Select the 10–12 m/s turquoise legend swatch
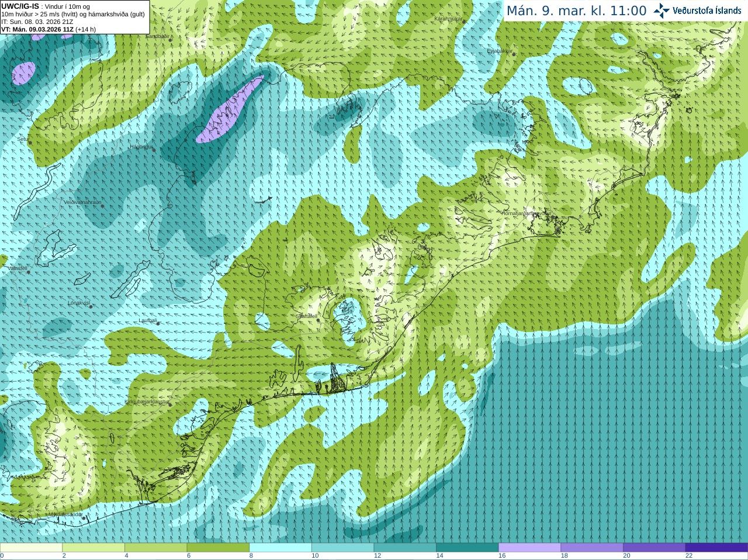The image size is (748, 560). point(342,548)
